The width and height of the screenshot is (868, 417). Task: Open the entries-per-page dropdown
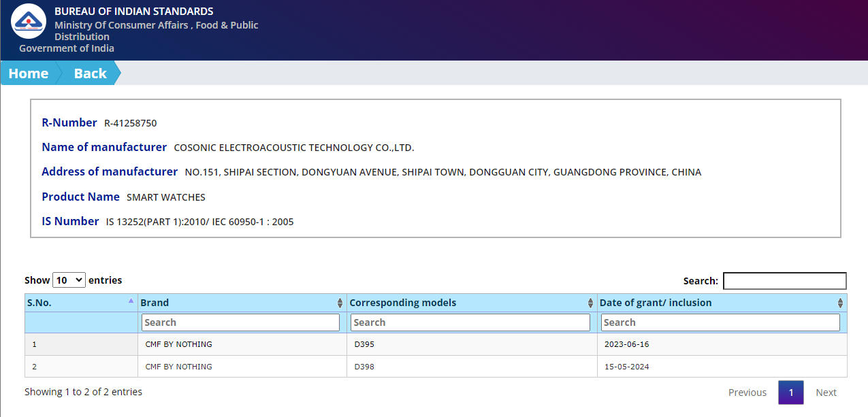pos(69,280)
